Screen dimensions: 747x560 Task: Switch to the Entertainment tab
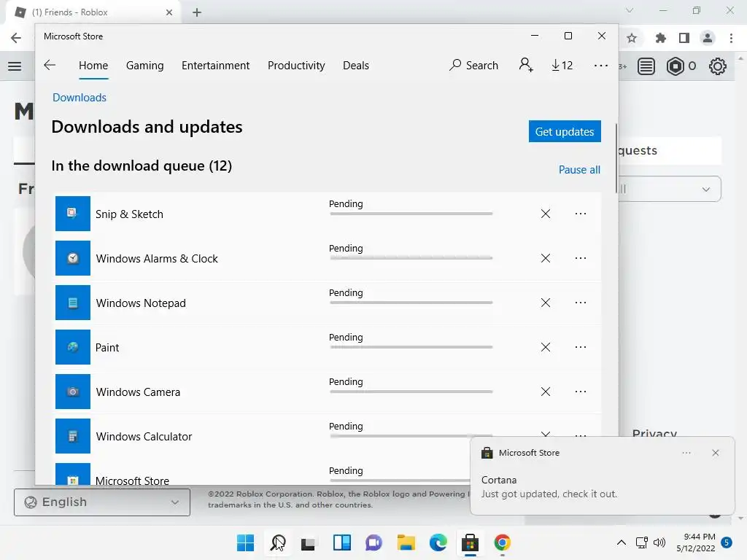coord(215,65)
